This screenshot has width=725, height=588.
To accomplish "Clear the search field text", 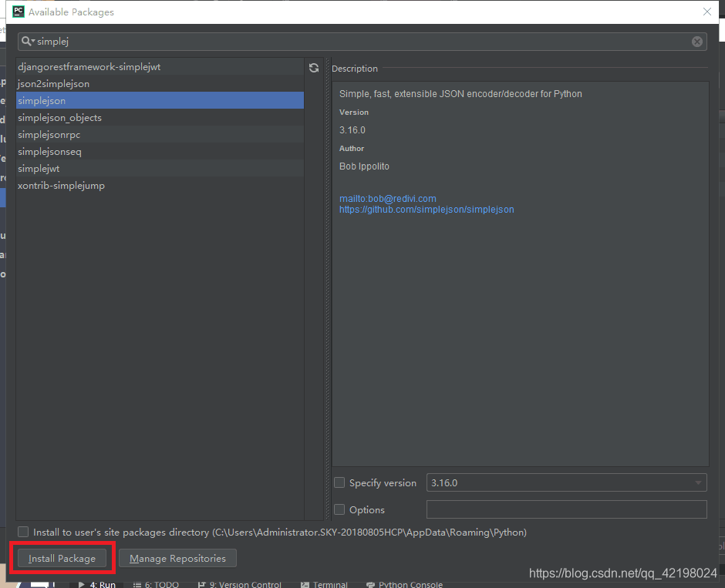I will coord(696,42).
